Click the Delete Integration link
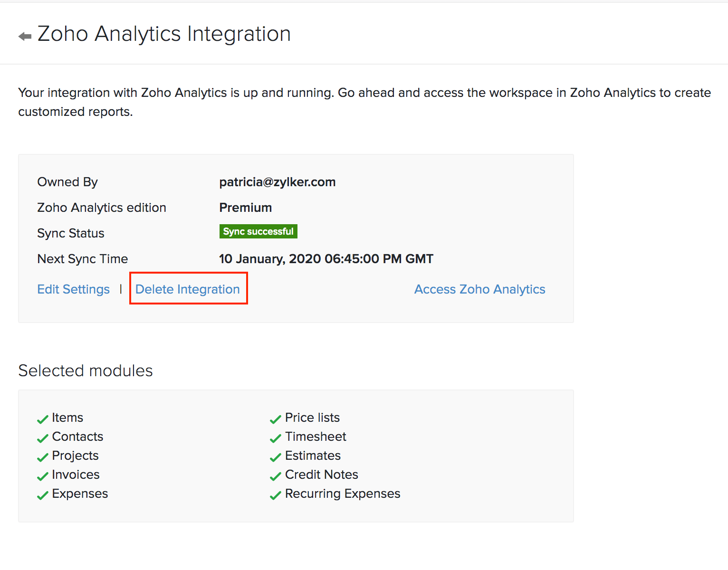 [x=188, y=289]
